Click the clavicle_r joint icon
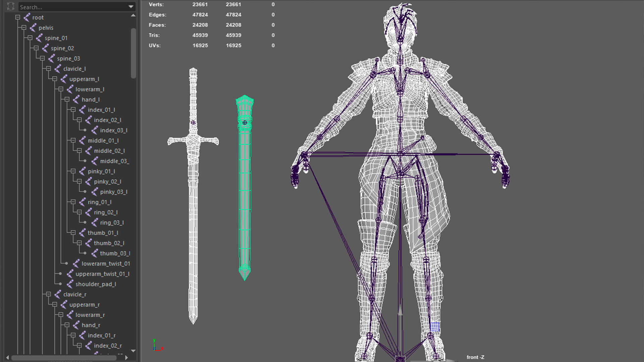The image size is (644, 362). (x=58, y=294)
